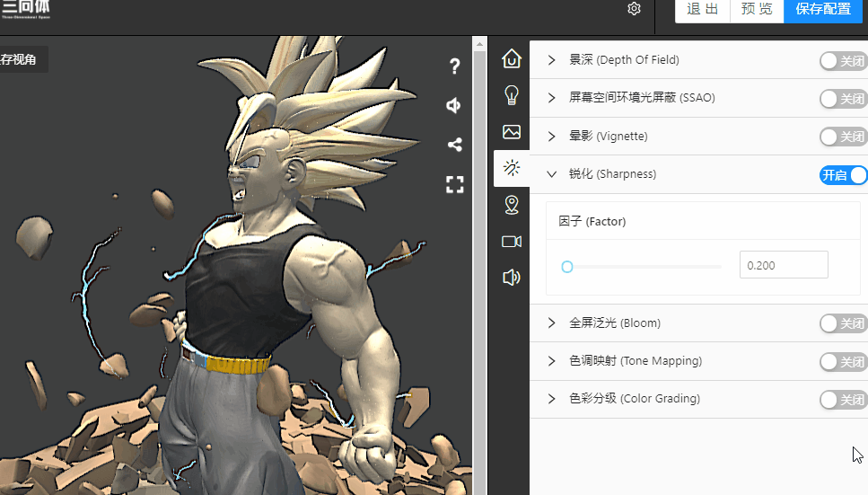Enable Depth Of Field toggle
This screenshot has width=868, height=495.
(x=843, y=61)
